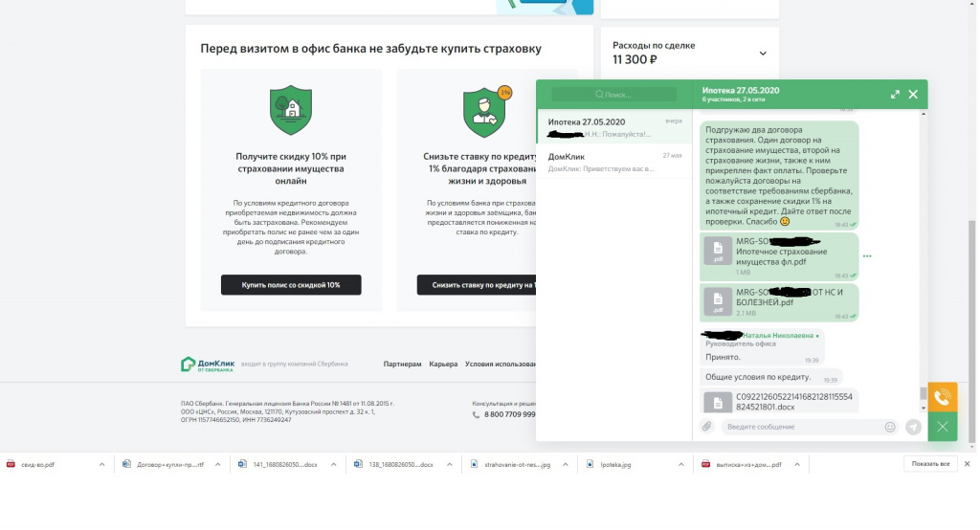The height and width of the screenshot is (530, 980).
Task: Open options arrow for свид-во.pdf download
Action: pos(101,464)
